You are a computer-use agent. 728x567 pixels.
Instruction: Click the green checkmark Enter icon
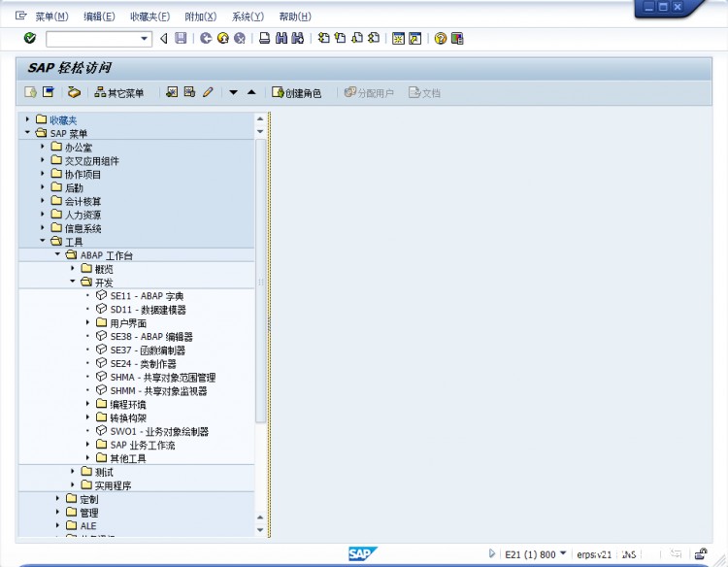pyautogui.click(x=30, y=39)
